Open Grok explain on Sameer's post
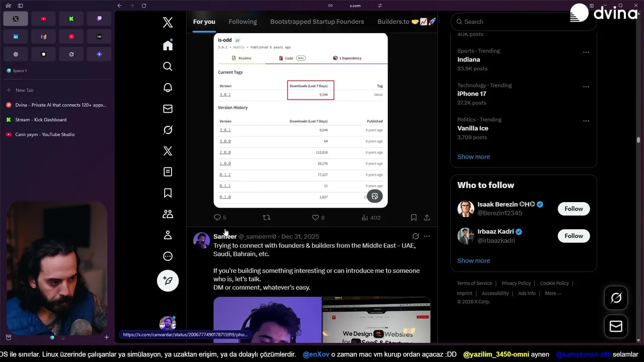 pos(416,236)
